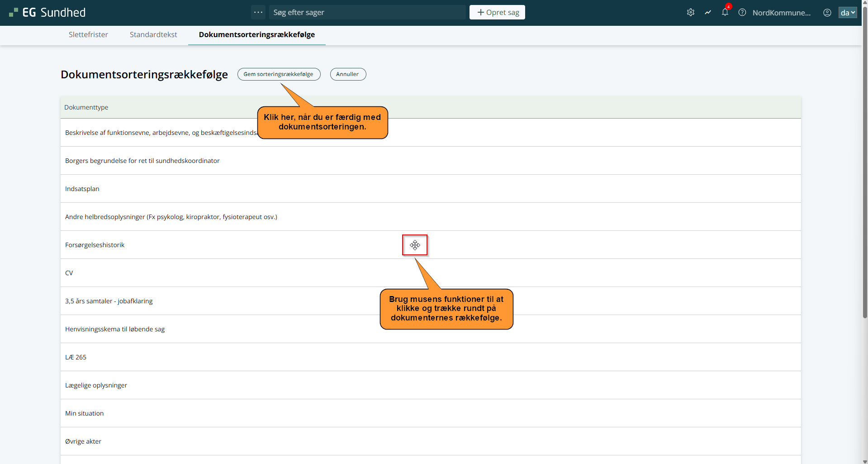This screenshot has width=868, height=464.
Task: Open the settings gear icon
Action: [x=690, y=13]
